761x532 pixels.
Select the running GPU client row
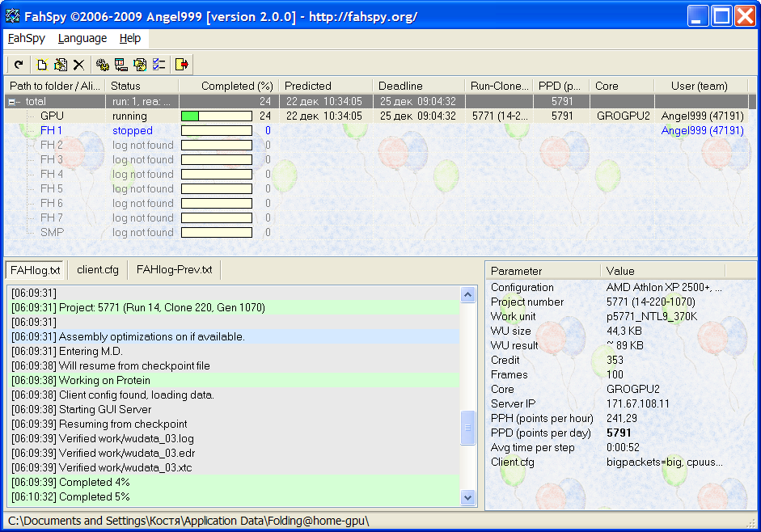52,116
